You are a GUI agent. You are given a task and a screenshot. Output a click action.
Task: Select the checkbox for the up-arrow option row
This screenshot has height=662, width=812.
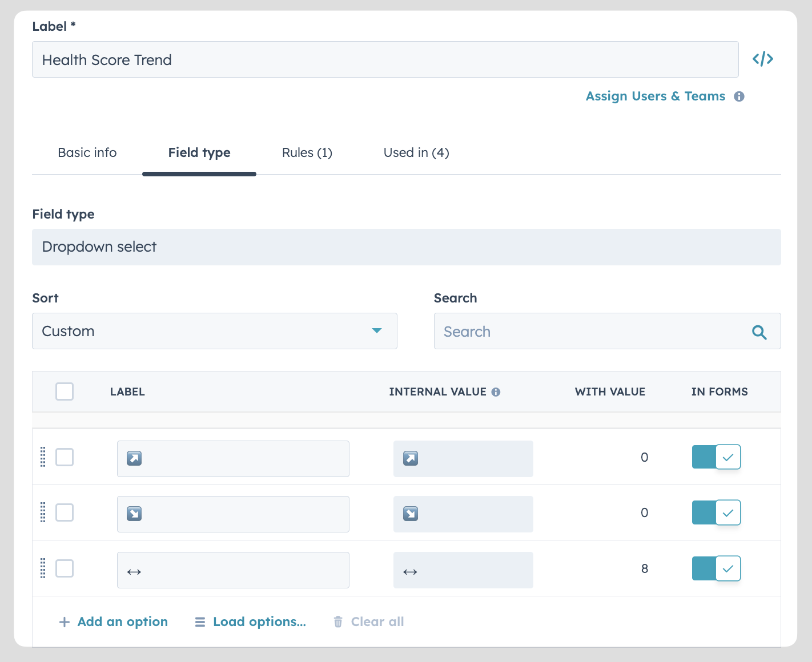coord(65,457)
